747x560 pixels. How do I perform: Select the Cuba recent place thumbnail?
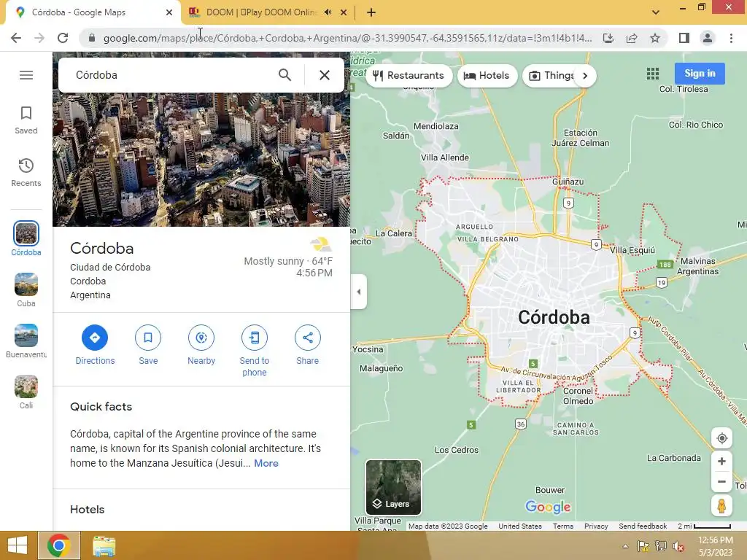click(x=26, y=290)
